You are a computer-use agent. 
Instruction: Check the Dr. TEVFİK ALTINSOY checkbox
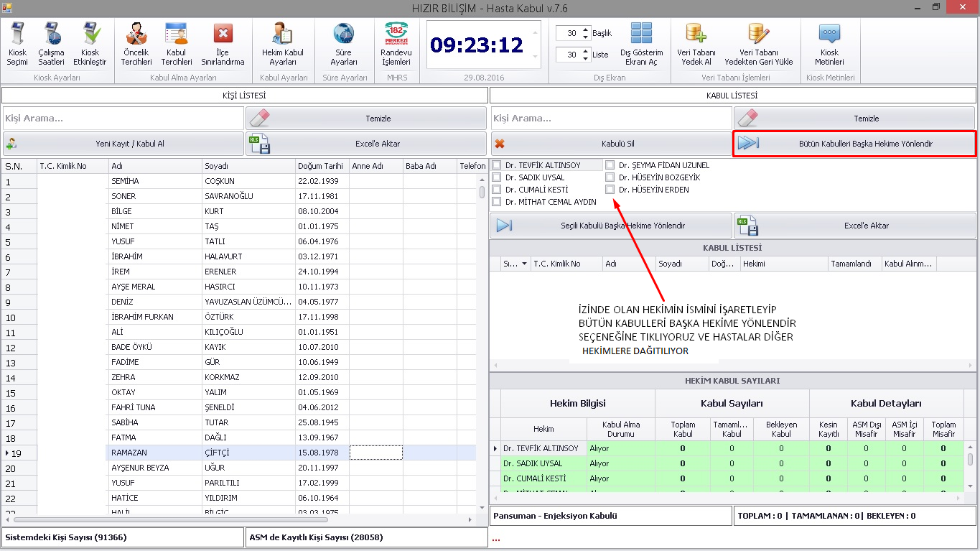[x=497, y=165]
